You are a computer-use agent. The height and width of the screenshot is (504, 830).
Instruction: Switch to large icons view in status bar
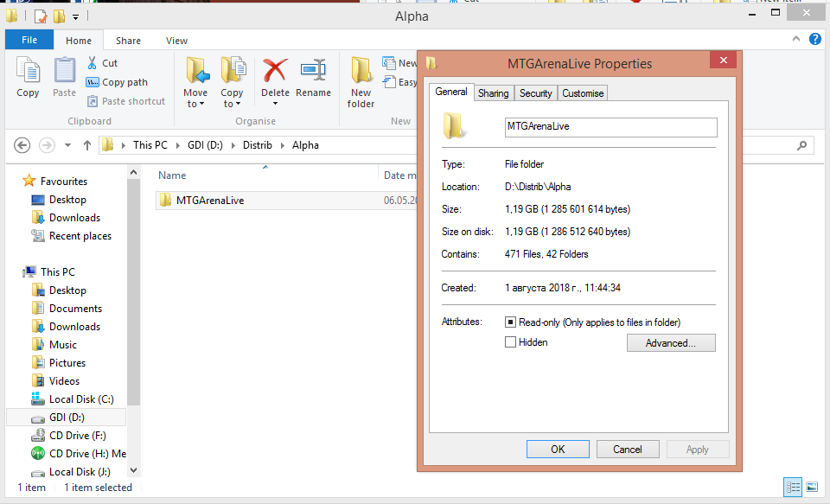811,487
